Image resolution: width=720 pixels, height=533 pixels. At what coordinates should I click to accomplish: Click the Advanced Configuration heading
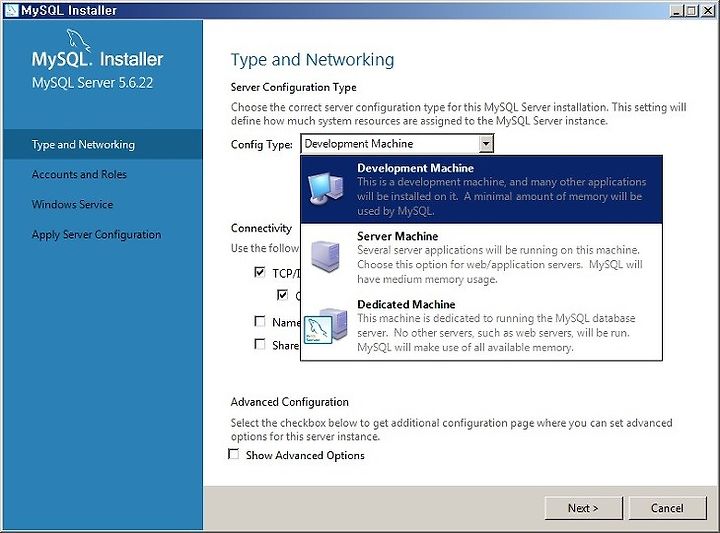coord(289,402)
